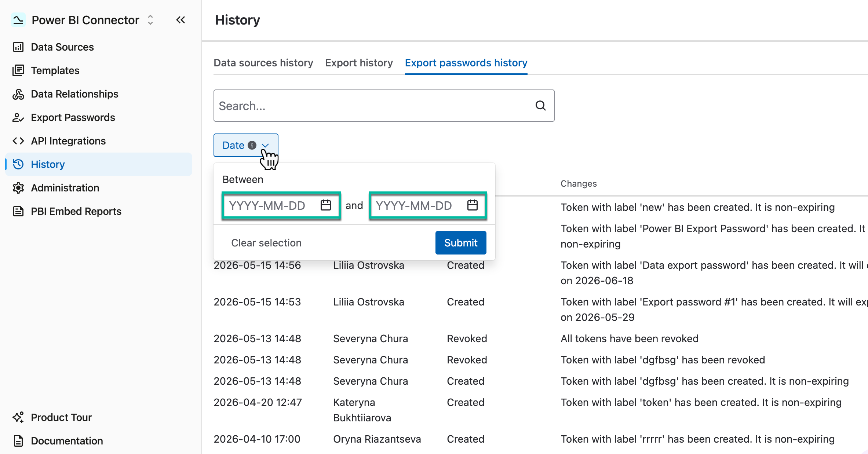Open calendar picker for start date
The width and height of the screenshot is (868, 454).
tap(326, 205)
